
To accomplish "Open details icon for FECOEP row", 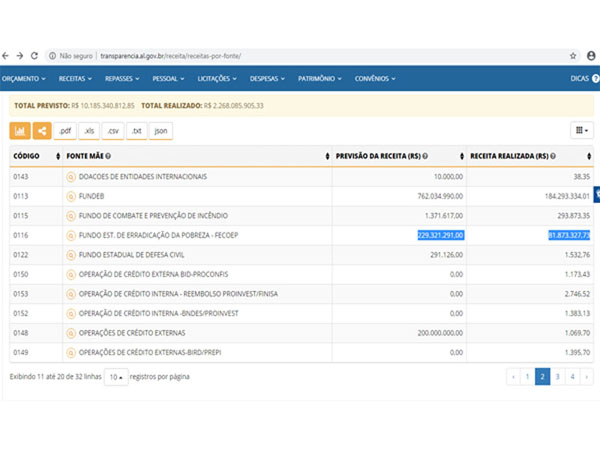I will [x=71, y=235].
